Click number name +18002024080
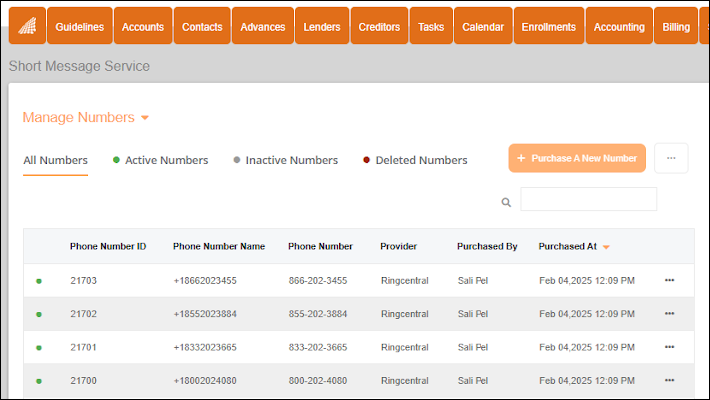The width and height of the screenshot is (710, 400). (x=205, y=381)
